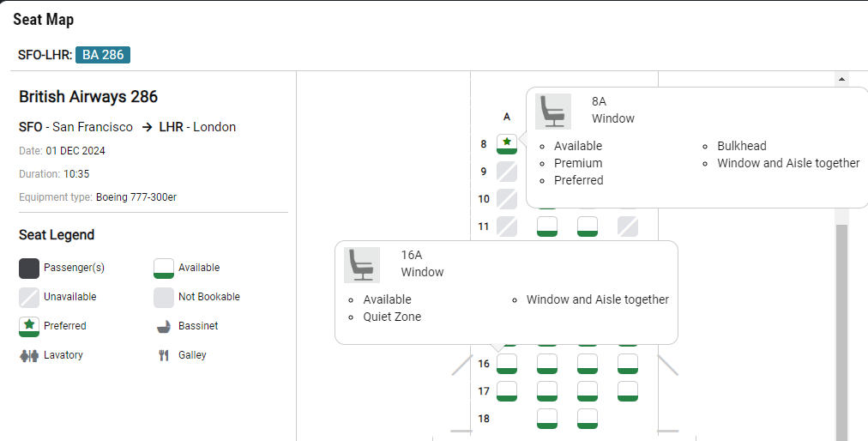Open the BA 286 flight tab
Image resolution: width=868 pixels, height=441 pixels.
(x=103, y=55)
